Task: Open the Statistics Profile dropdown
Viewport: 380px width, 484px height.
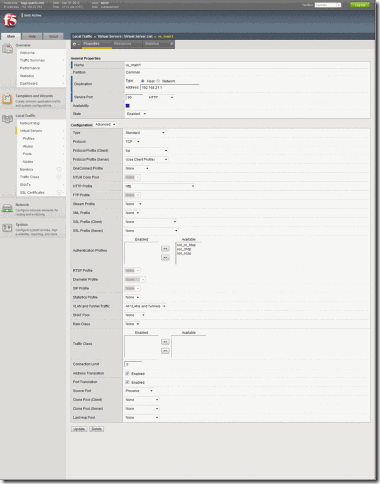Action: (132, 297)
